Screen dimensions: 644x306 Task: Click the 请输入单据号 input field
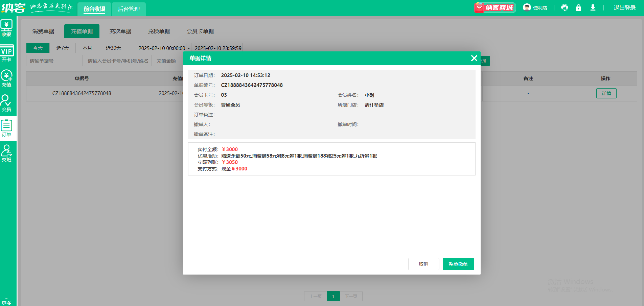click(54, 61)
